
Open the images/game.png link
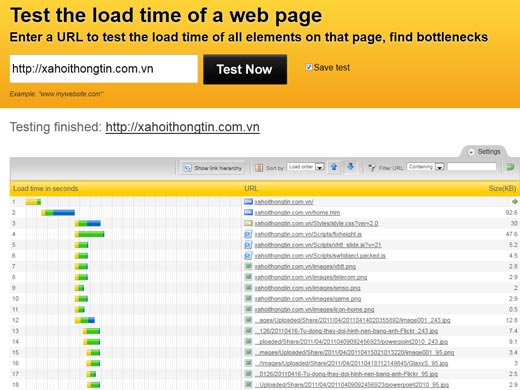pyautogui.click(x=308, y=299)
